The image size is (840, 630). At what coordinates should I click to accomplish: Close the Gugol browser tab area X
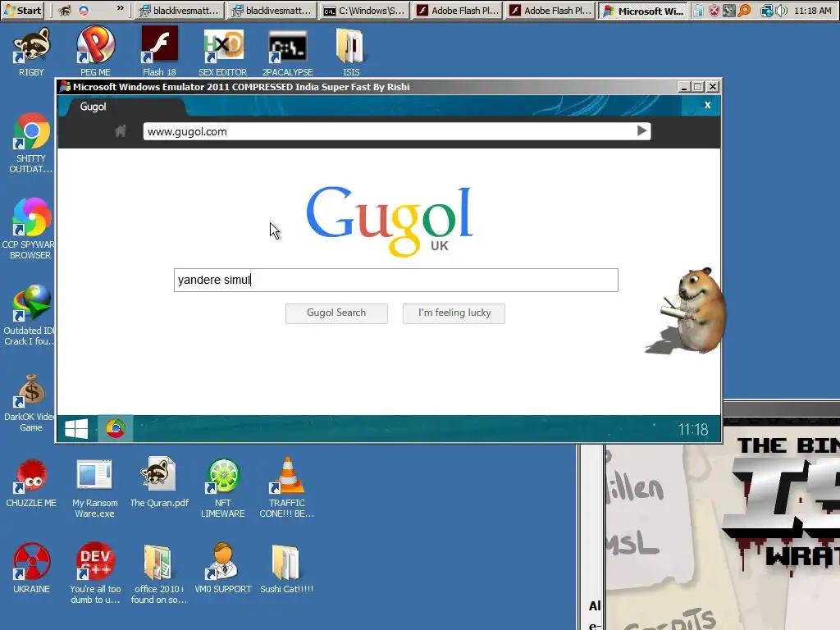click(x=707, y=105)
